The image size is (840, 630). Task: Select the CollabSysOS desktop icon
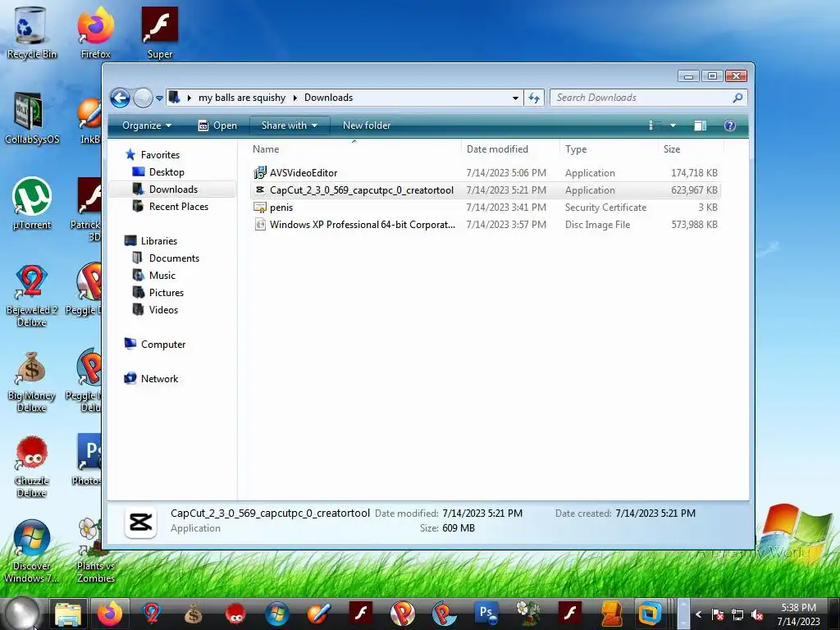pyautogui.click(x=31, y=118)
